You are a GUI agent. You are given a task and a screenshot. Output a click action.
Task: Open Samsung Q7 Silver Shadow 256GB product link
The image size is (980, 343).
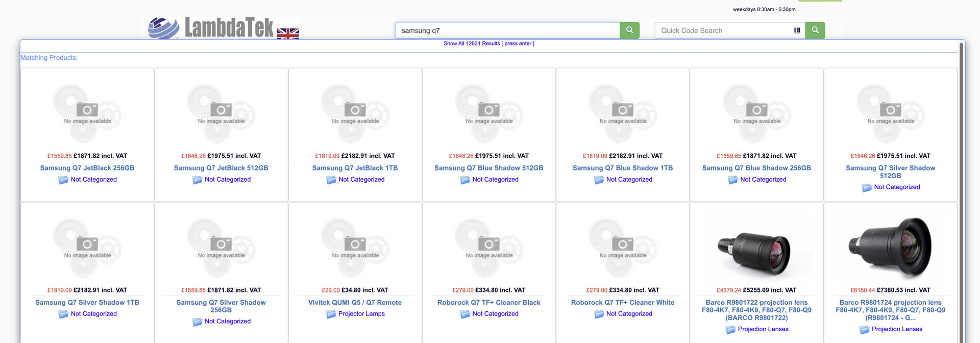tap(221, 306)
